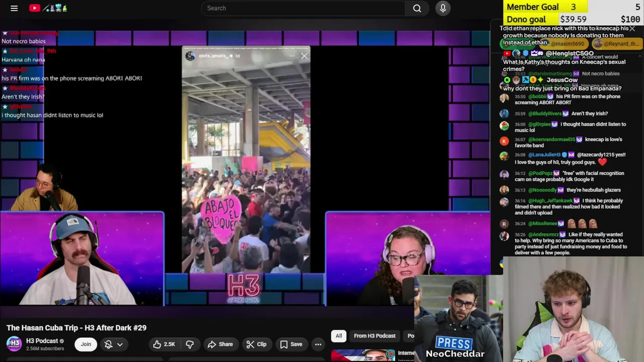Close the live chat overlay panel
The image size is (644, 362).
point(632,29)
